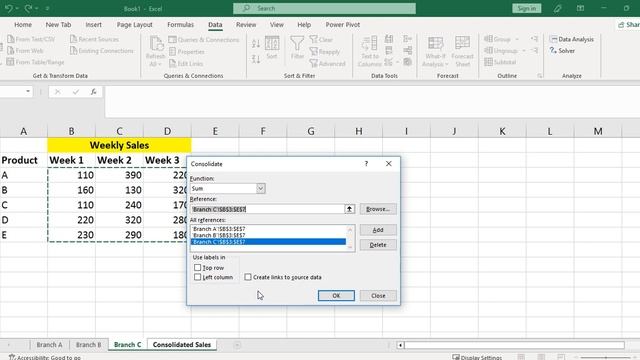Sort A to Z ascending
Image resolution: width=640 pixels, height=360 pixels.
click(256, 43)
